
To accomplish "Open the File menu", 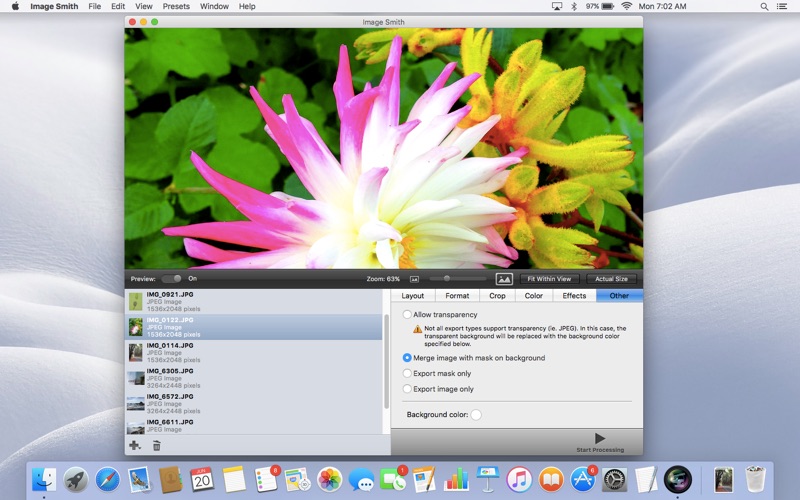I will point(94,6).
